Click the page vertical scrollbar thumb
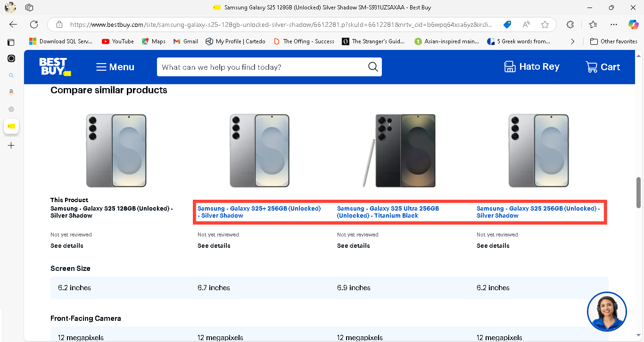 (639, 192)
